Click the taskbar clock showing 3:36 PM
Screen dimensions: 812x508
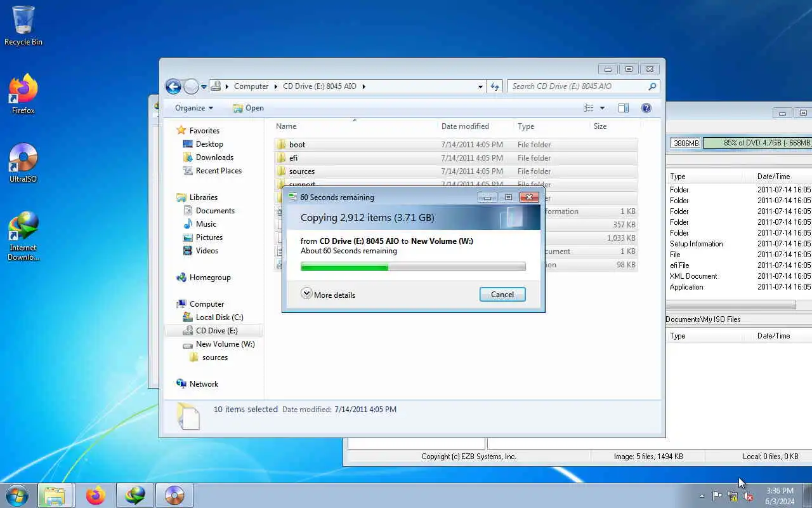point(780,496)
